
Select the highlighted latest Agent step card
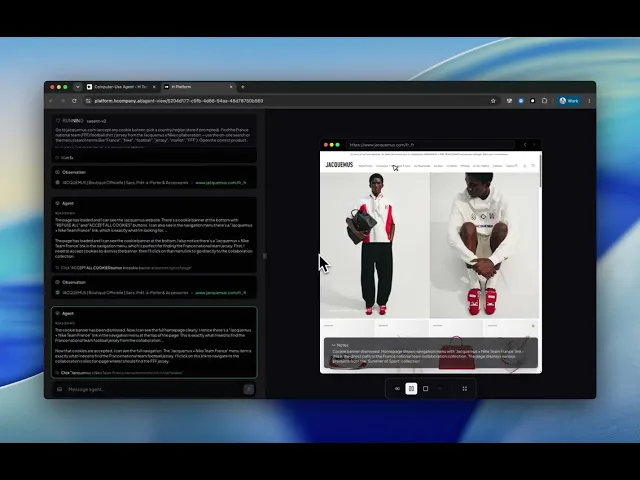154,342
